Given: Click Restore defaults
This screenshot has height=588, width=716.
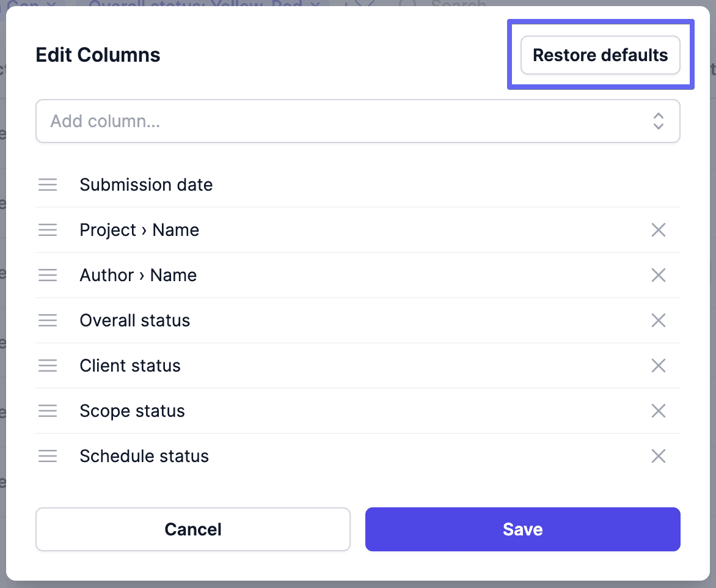Looking at the screenshot, I should tap(600, 55).
